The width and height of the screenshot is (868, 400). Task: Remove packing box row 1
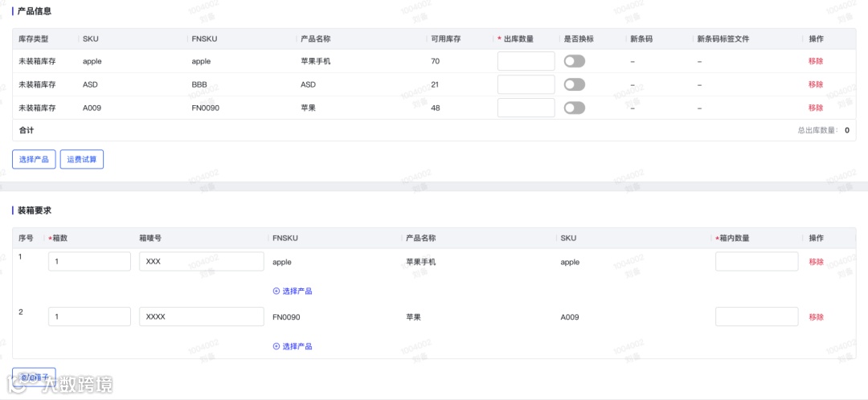click(816, 262)
